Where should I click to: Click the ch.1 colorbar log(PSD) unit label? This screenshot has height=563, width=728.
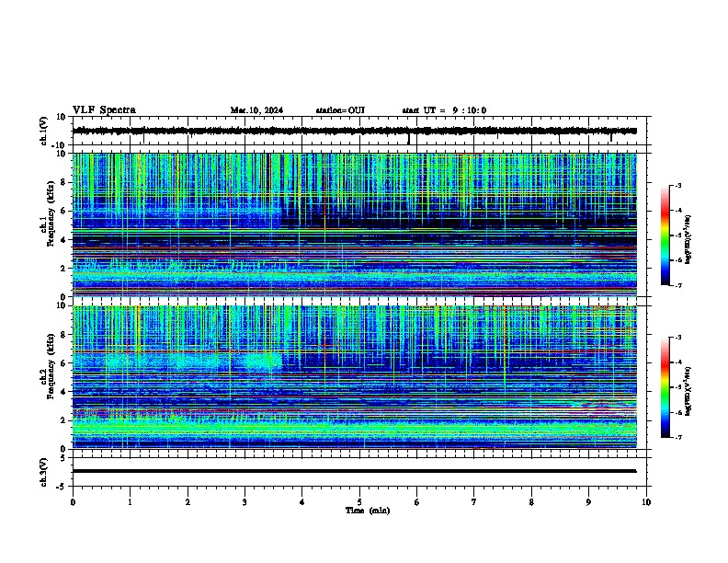point(688,240)
